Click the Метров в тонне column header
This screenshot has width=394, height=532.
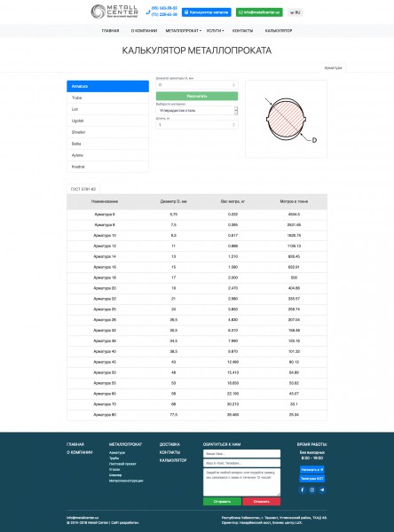(294, 201)
